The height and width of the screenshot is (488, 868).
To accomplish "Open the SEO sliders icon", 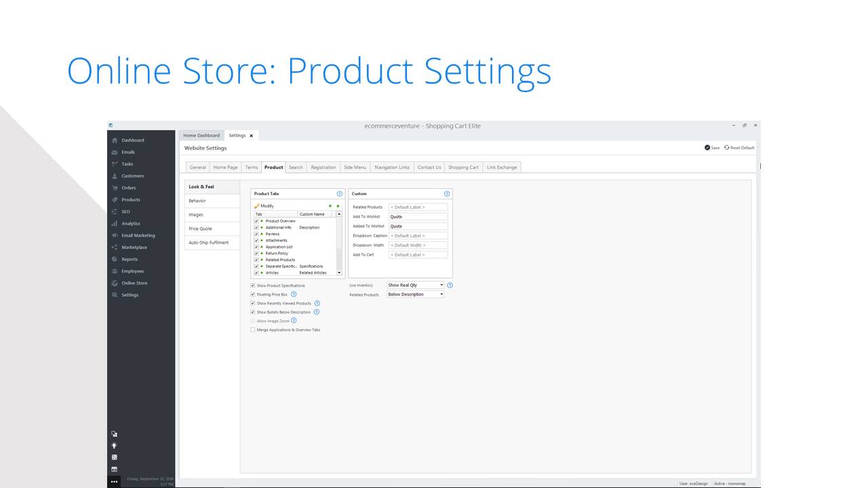I will click(x=115, y=211).
